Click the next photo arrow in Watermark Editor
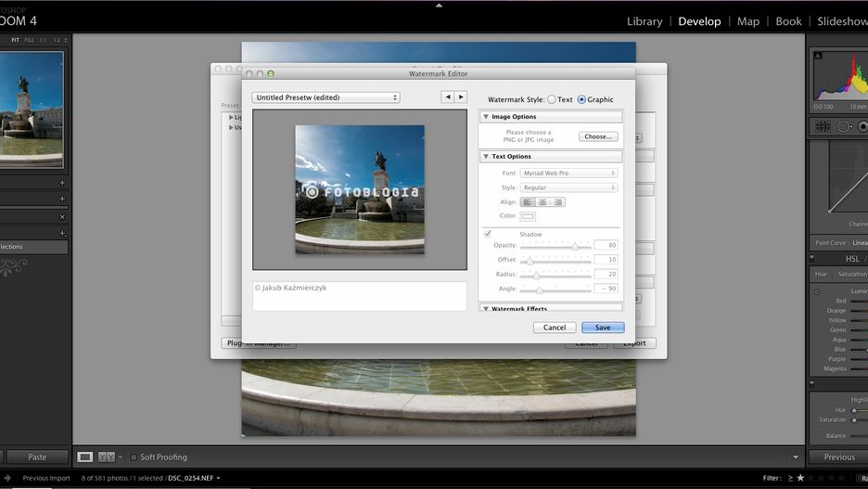 tap(460, 97)
